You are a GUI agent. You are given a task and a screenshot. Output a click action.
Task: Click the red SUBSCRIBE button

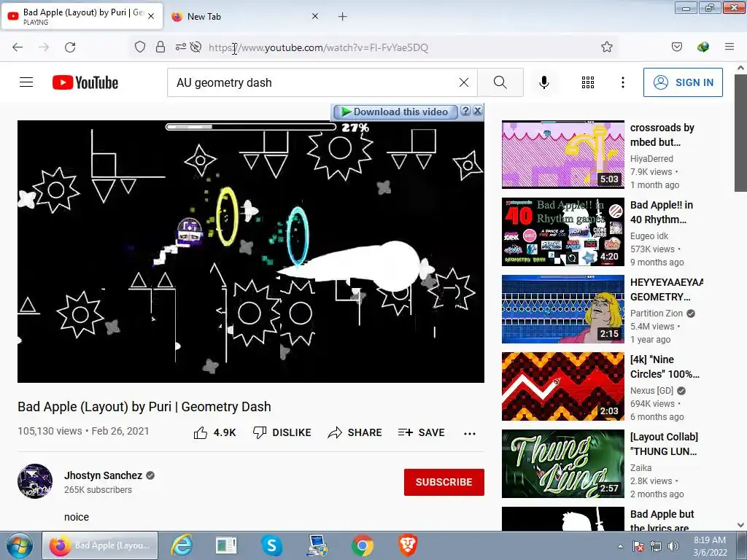[x=444, y=482]
